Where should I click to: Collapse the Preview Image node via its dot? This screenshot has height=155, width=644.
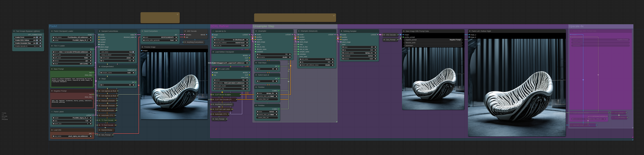(x=142, y=47)
